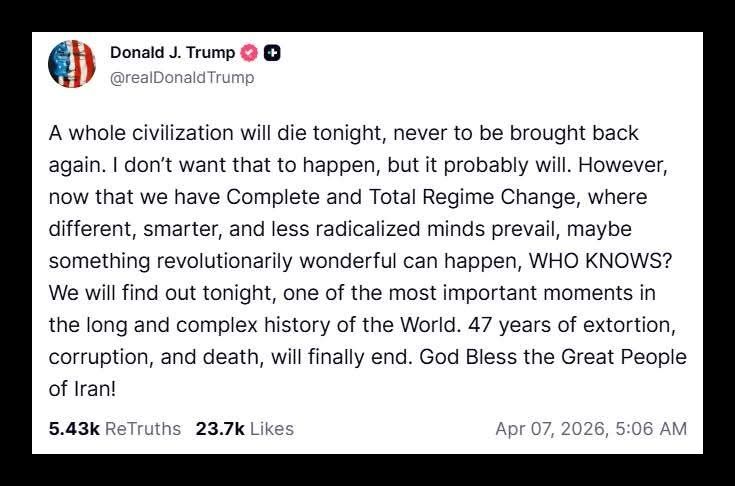
Task: Open the @realDonaldTrump handle link
Action: pos(182,77)
